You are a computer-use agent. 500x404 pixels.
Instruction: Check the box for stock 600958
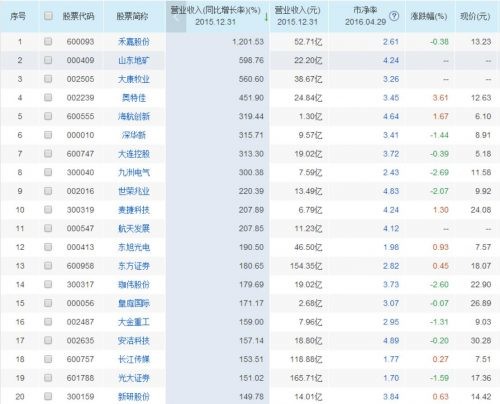48,265
